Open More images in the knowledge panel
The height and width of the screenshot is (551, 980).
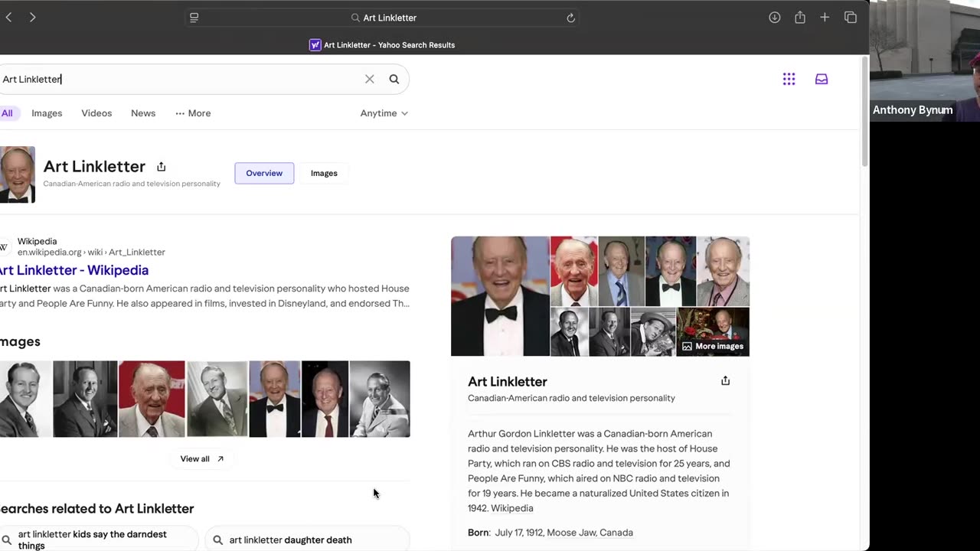(713, 346)
